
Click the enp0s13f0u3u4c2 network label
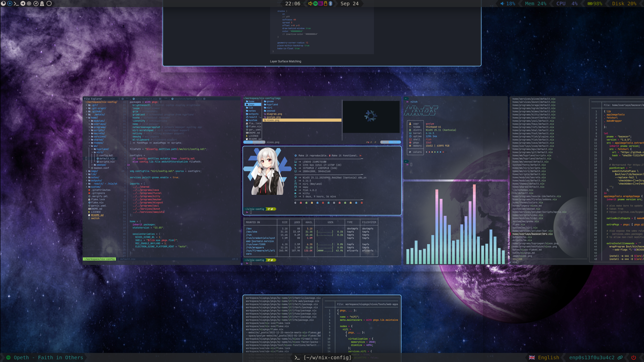(591, 357)
